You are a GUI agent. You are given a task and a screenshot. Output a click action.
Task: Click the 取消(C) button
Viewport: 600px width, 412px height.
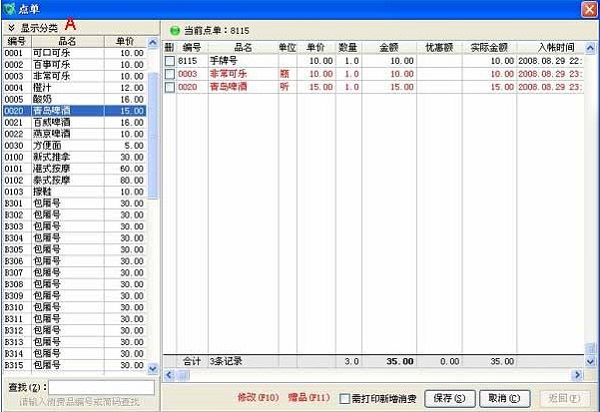pyautogui.click(x=505, y=399)
